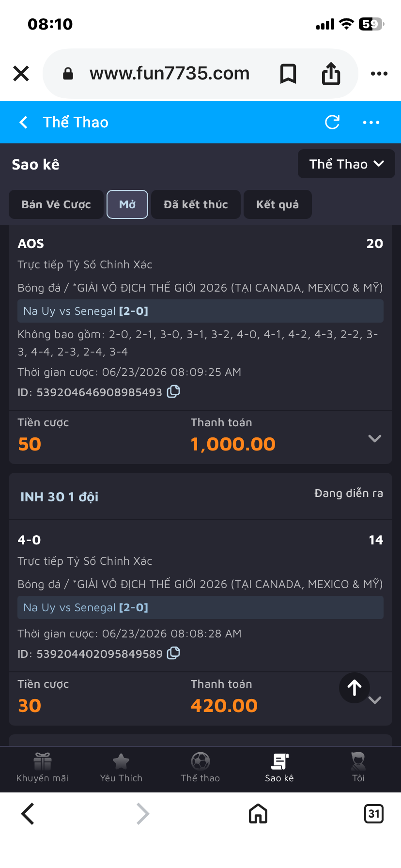Open header three-dots more menu
This screenshot has height=868, width=401.
[371, 122]
